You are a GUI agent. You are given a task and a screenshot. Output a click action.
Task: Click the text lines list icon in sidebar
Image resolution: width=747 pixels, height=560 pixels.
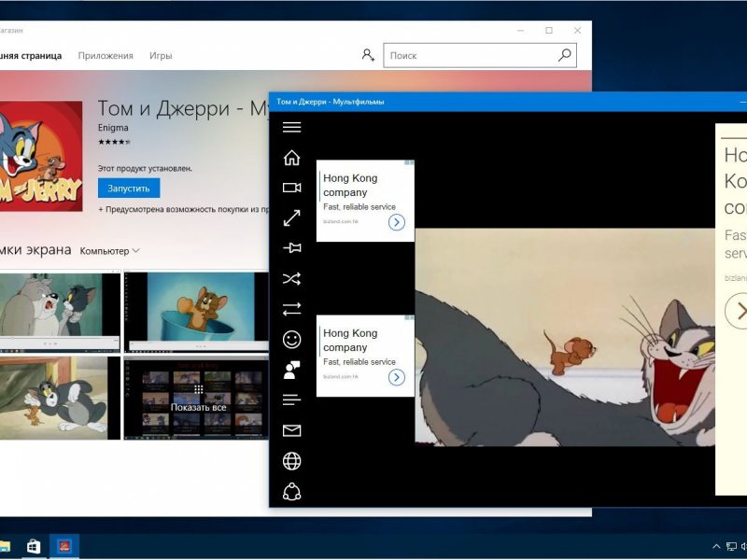[x=291, y=400]
